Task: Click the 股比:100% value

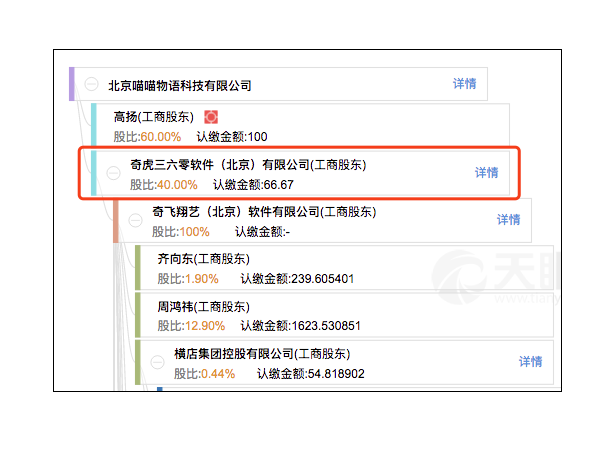Action: coord(181,232)
